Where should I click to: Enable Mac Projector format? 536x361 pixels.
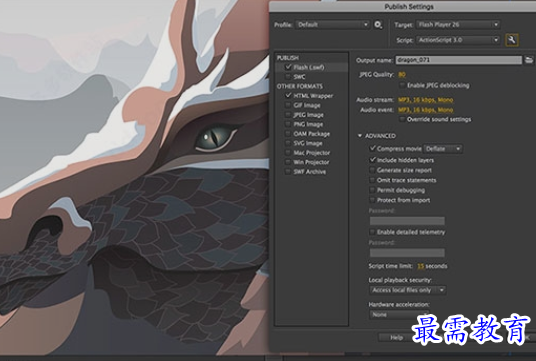288,152
